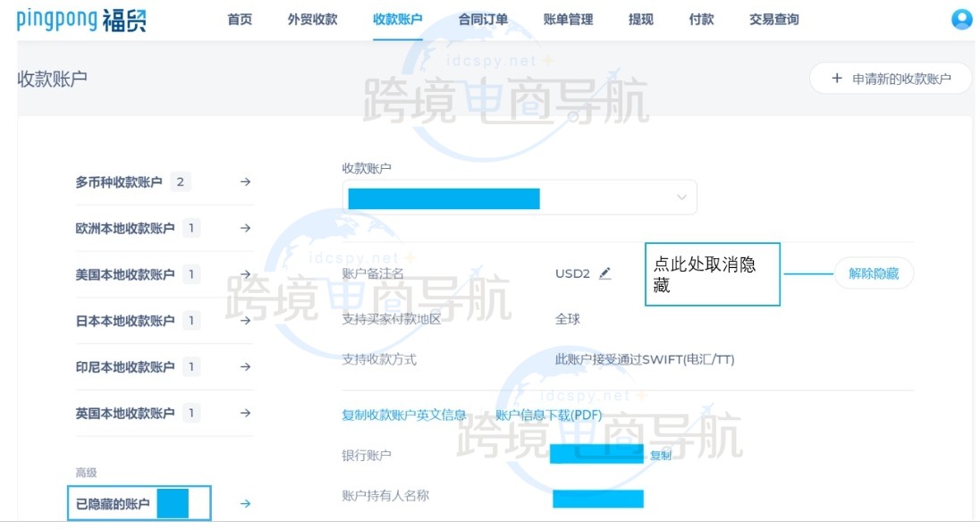The height and width of the screenshot is (529, 980).
Task: Click the account selection input field
Action: pos(501,197)
